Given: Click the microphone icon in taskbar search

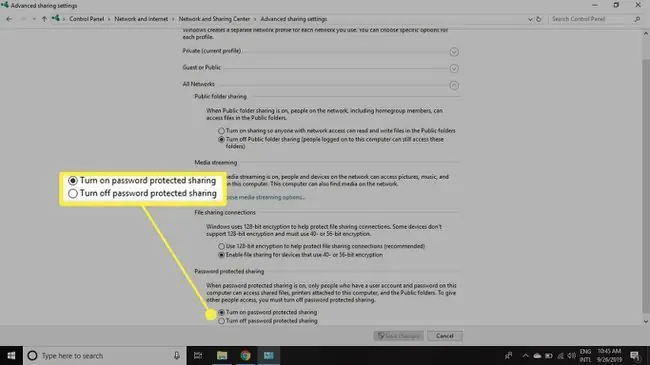Looking at the screenshot, I should [x=177, y=355].
